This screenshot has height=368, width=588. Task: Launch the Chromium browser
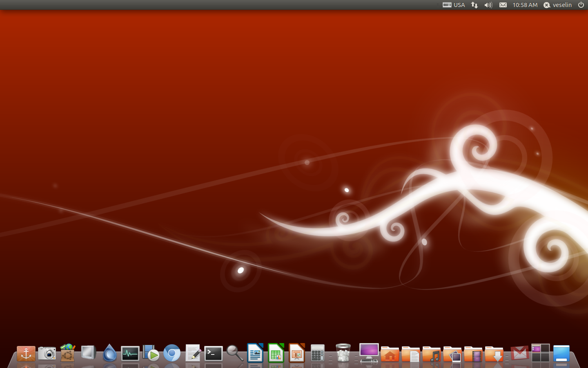172,353
